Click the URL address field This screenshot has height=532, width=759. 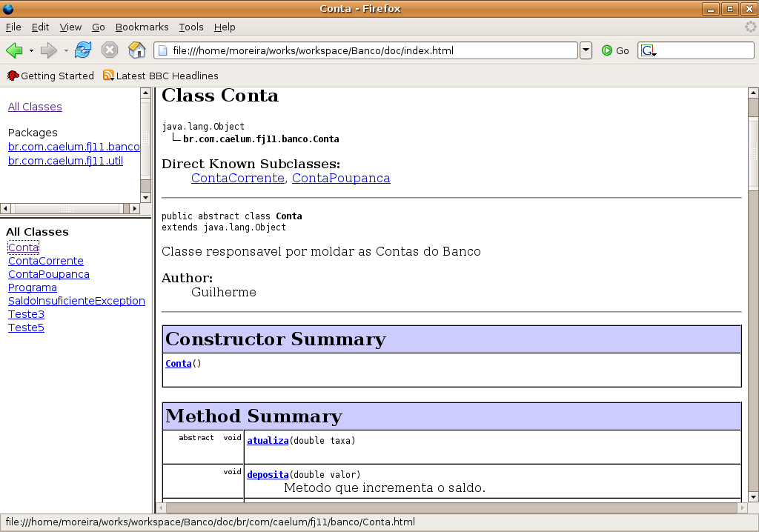click(371, 50)
